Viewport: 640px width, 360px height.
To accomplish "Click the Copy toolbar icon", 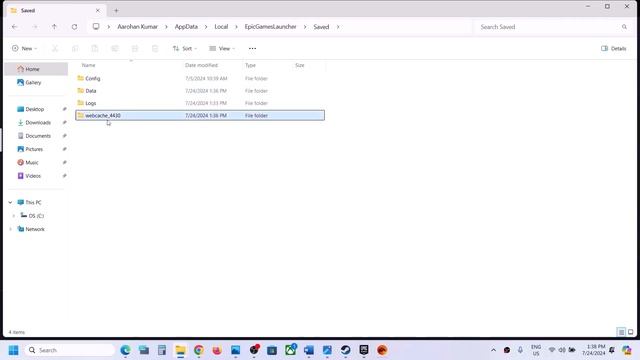I will click(75, 49).
